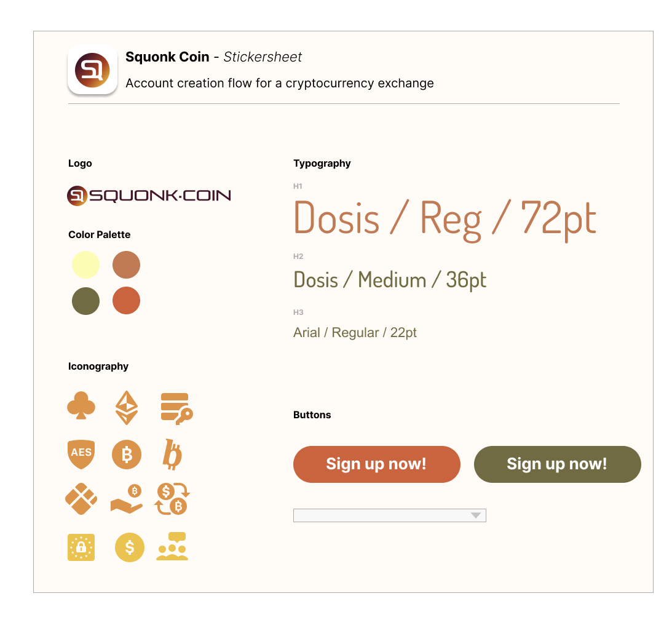Screen dimensions: 672x628
Task: Select the AES shield icon
Action: [x=81, y=454]
